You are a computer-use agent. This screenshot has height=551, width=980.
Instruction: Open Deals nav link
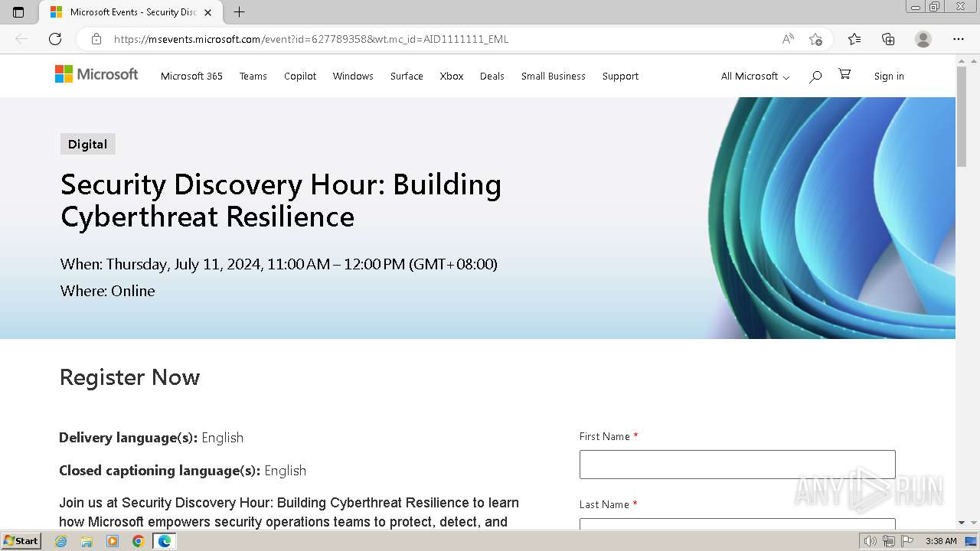coord(492,76)
